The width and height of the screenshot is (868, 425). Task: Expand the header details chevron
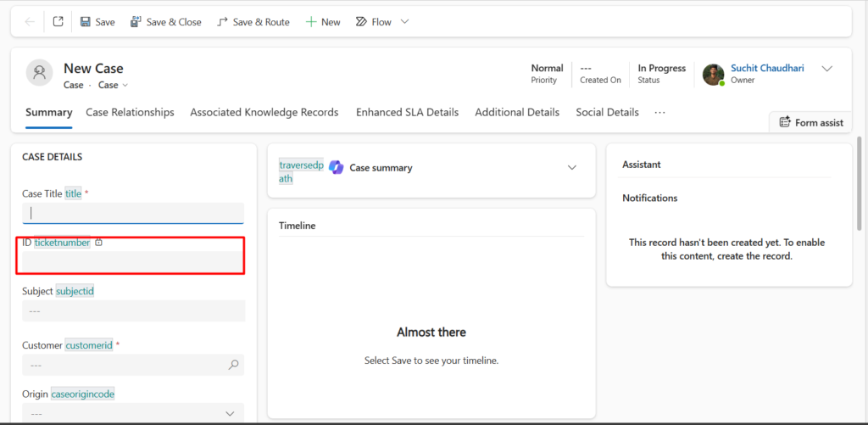pyautogui.click(x=827, y=69)
